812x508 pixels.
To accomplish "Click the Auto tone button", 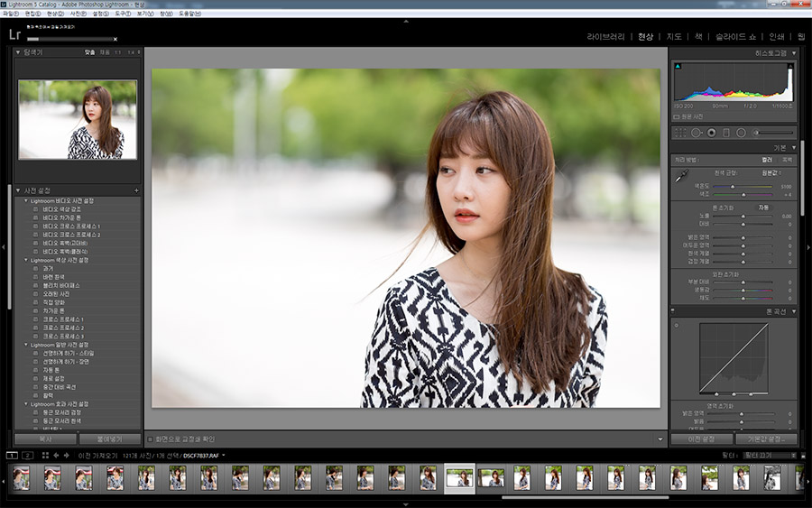I will pos(763,208).
